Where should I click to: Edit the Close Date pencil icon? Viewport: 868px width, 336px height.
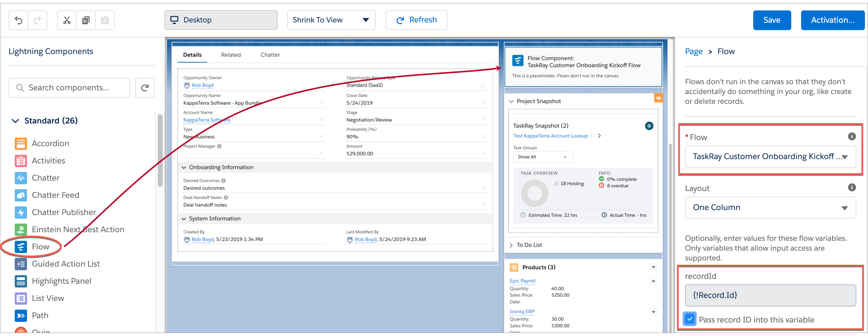484,103
